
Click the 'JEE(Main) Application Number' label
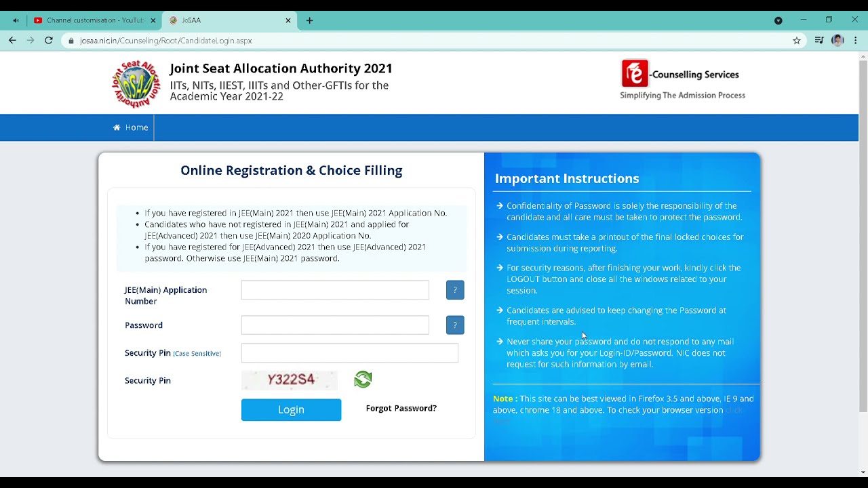[166, 296]
